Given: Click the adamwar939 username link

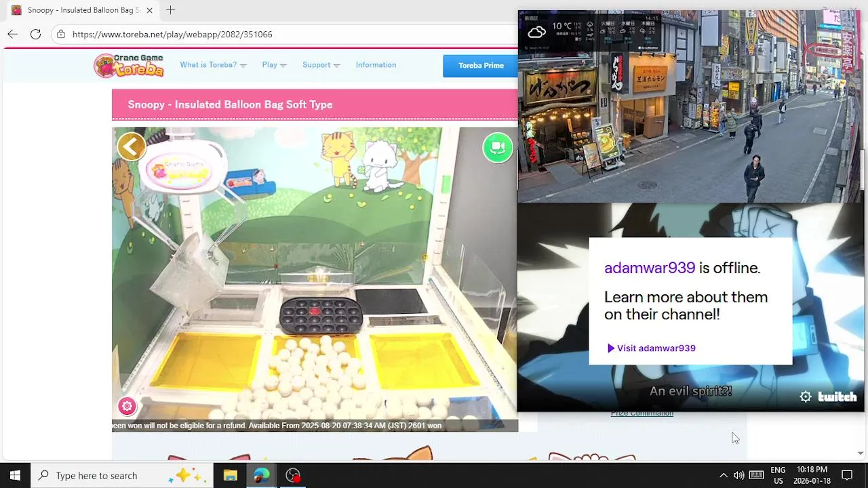Looking at the screenshot, I should (650, 268).
